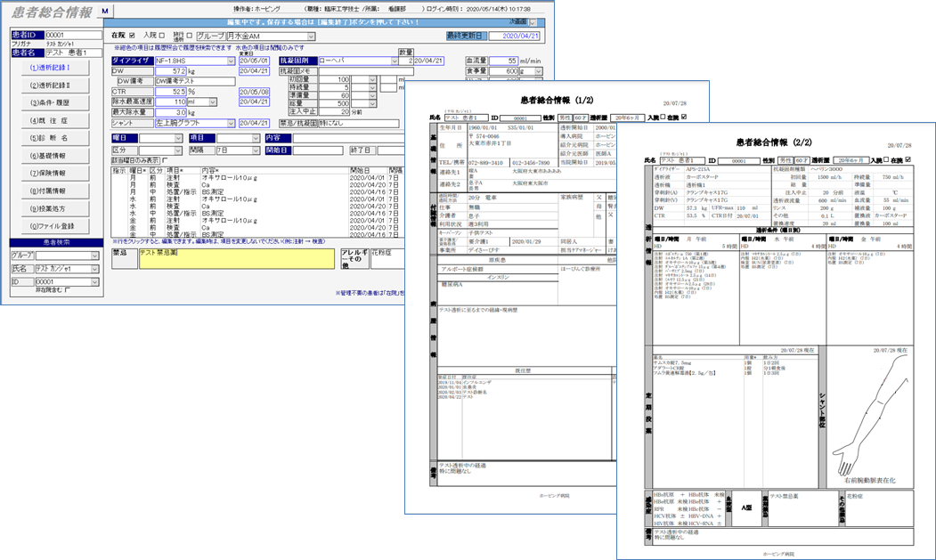Click the 最大除水量 field showing 3.0
The image size is (936, 560).
click(171, 112)
